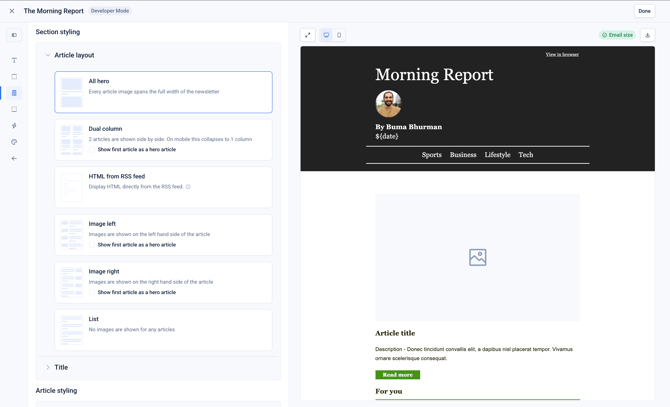Download the email using download icon

click(647, 35)
